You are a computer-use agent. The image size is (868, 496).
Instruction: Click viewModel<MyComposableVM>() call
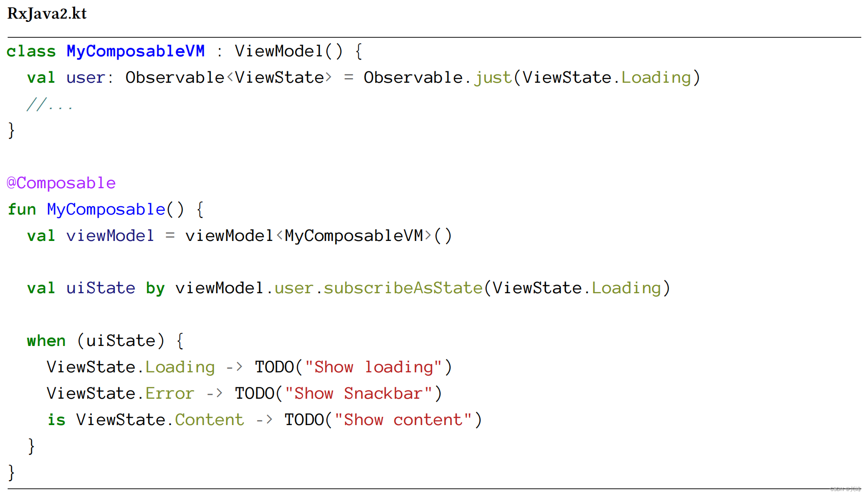[318, 235]
